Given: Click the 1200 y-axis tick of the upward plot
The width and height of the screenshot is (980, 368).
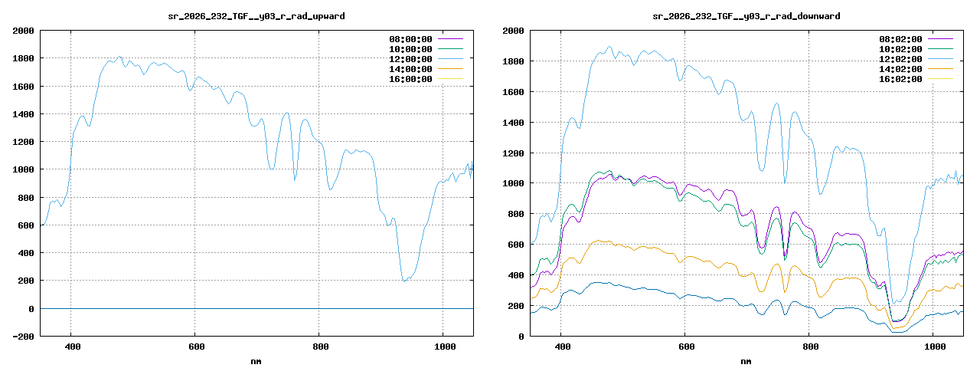Looking at the screenshot, I should tap(23, 142).
